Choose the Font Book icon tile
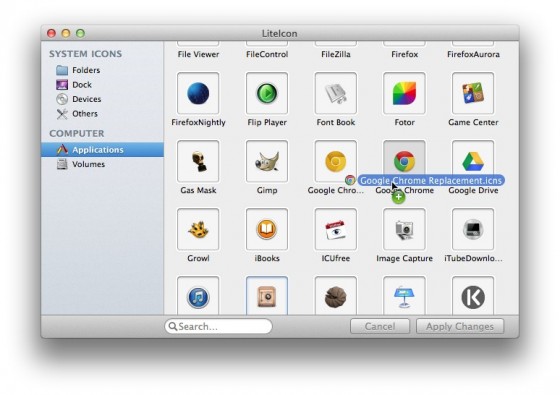Viewport: 560px width, 395px height. 336,93
